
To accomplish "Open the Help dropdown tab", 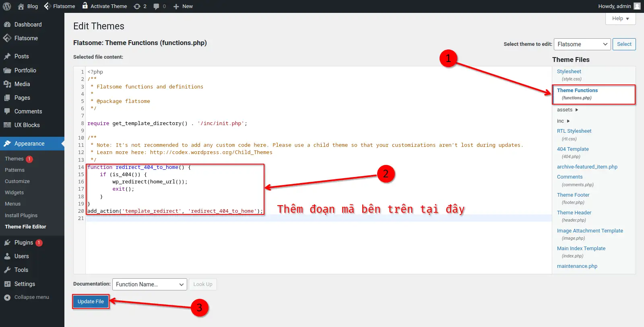I will pyautogui.click(x=620, y=19).
